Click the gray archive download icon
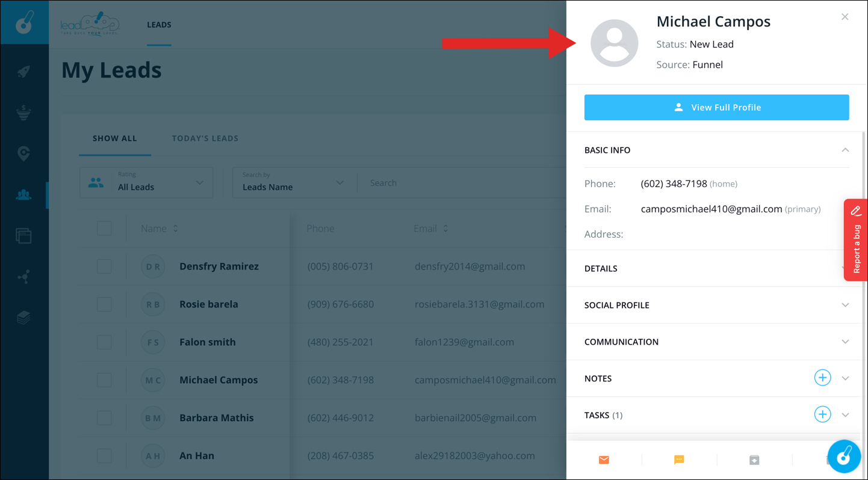868x480 pixels. [x=754, y=460]
